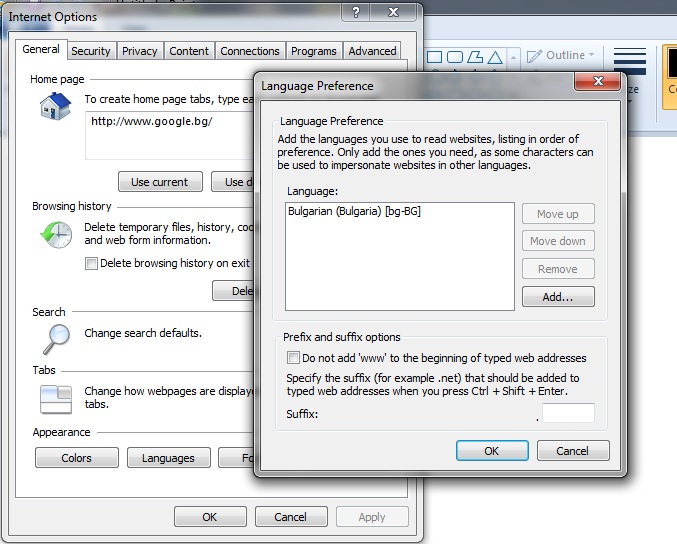The width and height of the screenshot is (677, 544).
Task: Click the home page URL text box
Action: [x=169, y=136]
